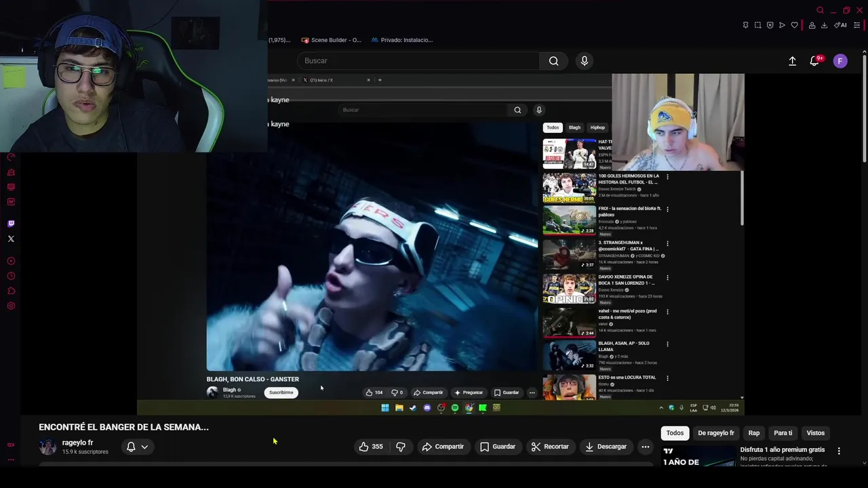Open the AI assistant toolbar button
This screenshot has height=488, width=868.
click(x=840, y=25)
